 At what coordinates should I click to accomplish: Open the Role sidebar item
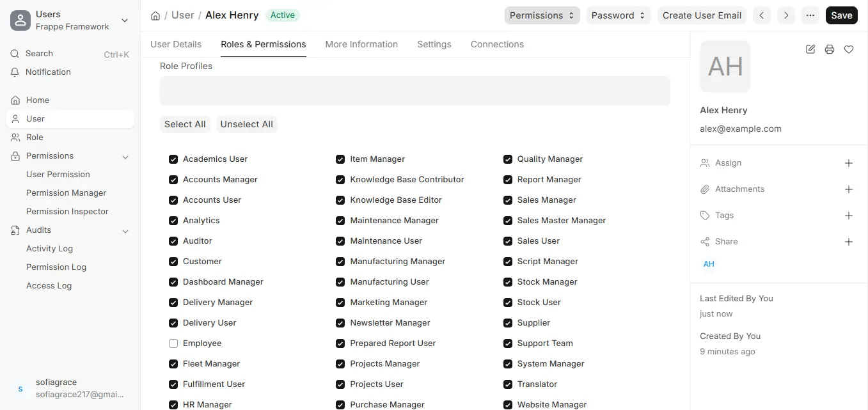tap(70, 138)
